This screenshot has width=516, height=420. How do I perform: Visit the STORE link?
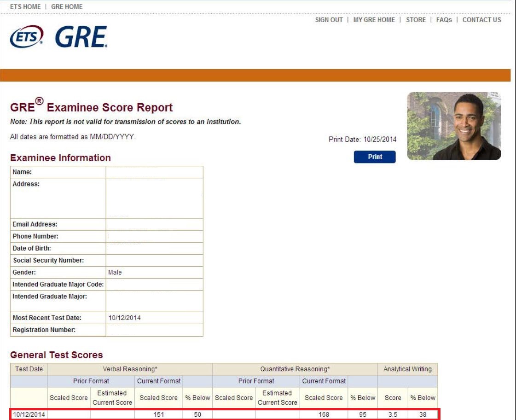[416, 20]
